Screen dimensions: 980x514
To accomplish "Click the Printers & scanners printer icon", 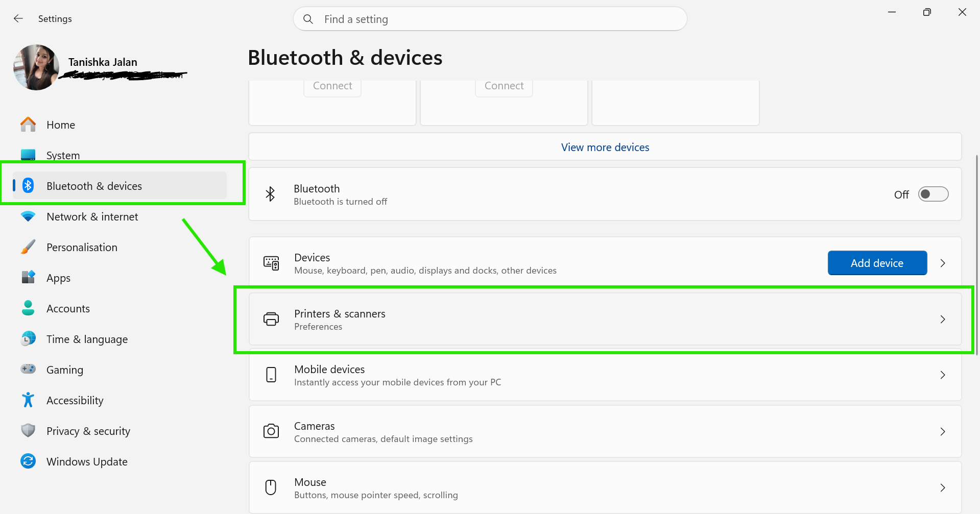I will (x=271, y=320).
